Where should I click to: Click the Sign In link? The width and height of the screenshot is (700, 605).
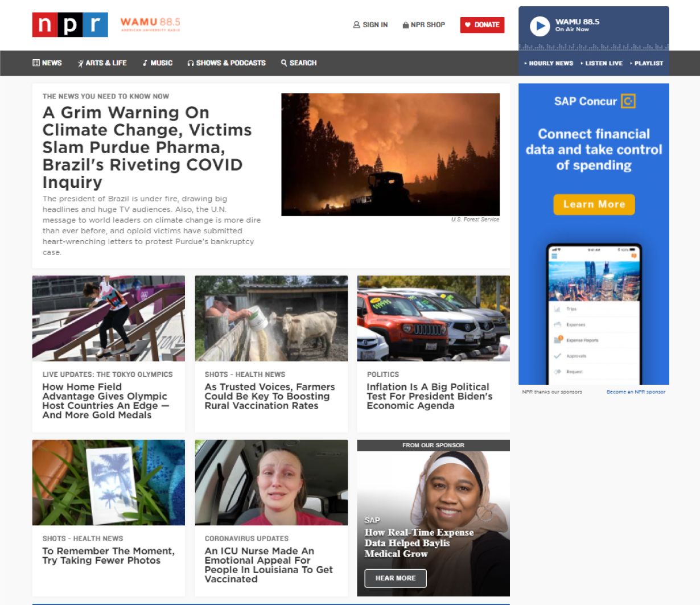[370, 25]
